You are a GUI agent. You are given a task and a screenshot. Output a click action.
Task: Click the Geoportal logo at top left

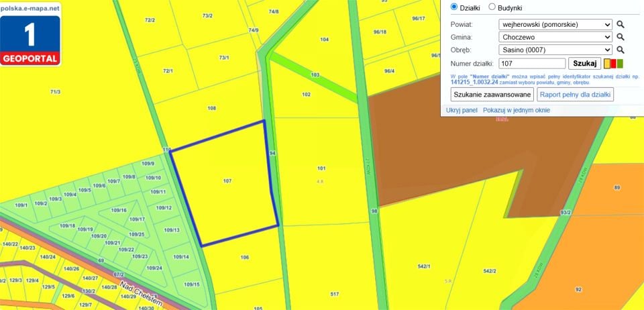[30, 34]
